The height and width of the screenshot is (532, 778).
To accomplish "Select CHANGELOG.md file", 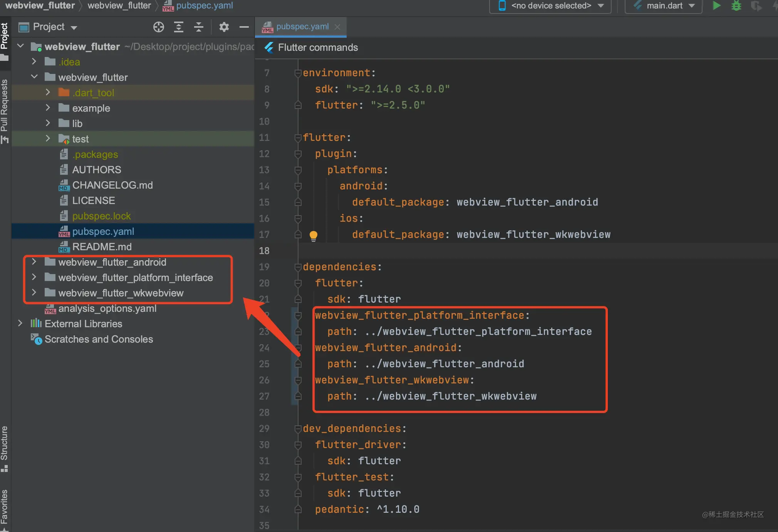I will pyautogui.click(x=112, y=185).
